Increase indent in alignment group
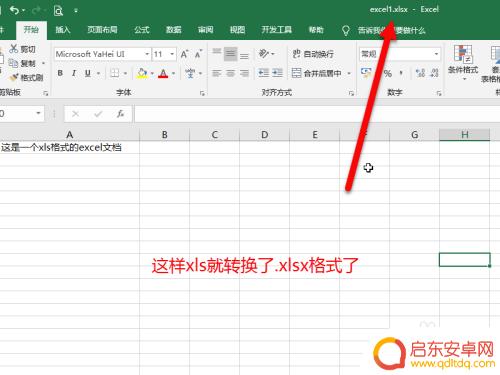Screen dimensions: 500x375 click(x=277, y=73)
